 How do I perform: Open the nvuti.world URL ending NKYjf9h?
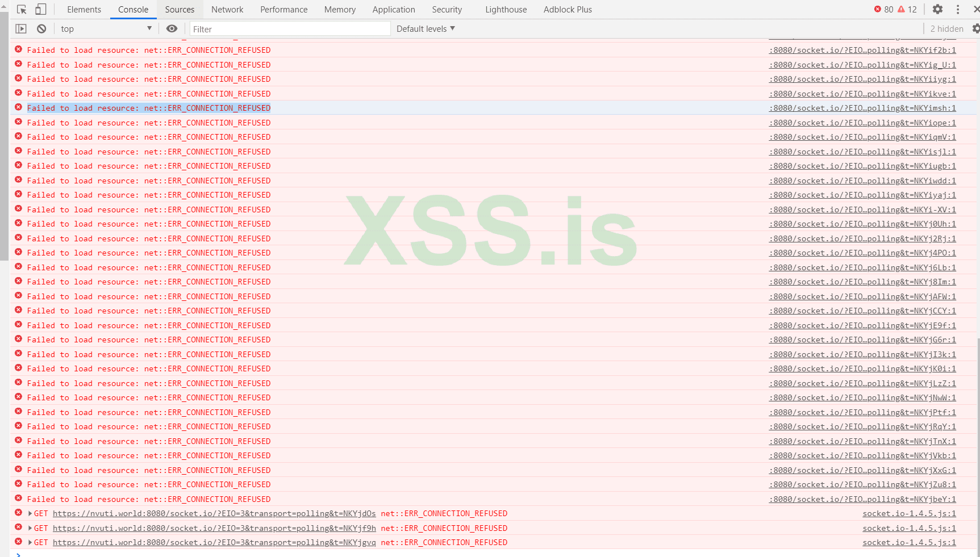[x=214, y=528]
